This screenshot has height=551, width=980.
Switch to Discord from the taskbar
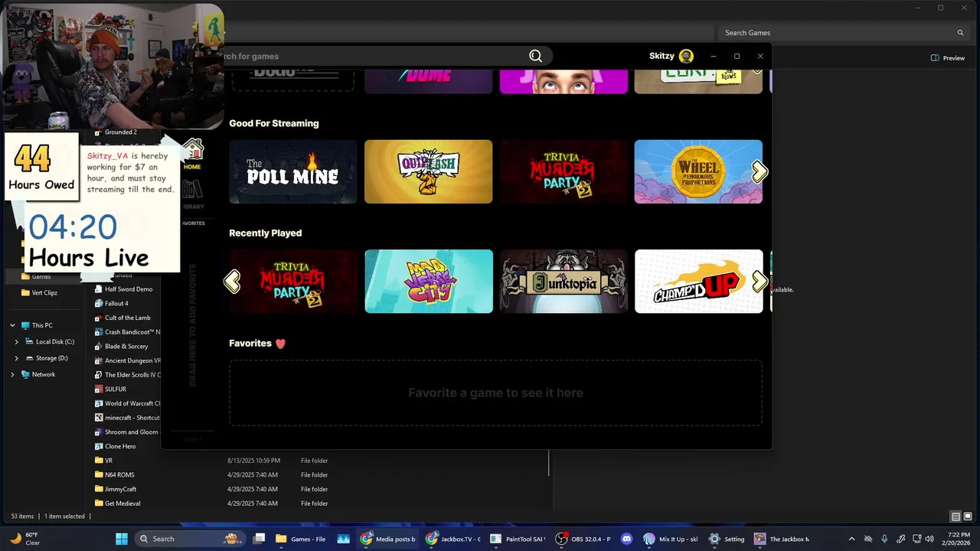pyautogui.click(x=626, y=539)
